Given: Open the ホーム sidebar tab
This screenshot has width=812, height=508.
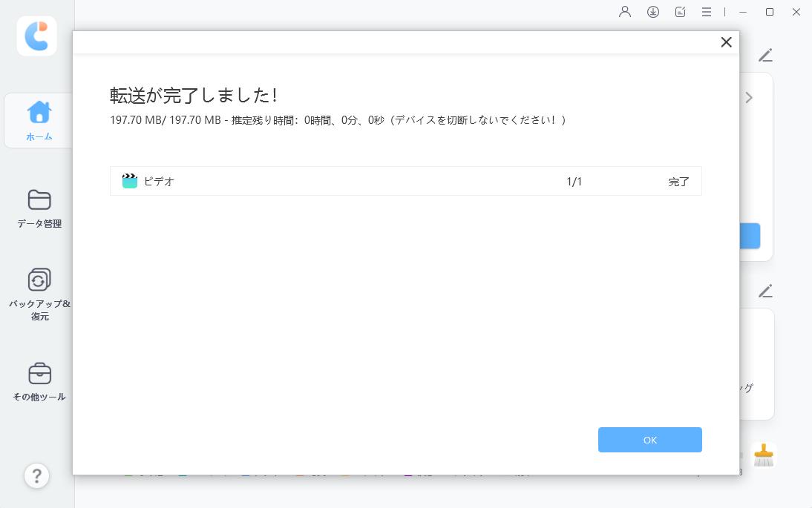Looking at the screenshot, I should [x=39, y=121].
